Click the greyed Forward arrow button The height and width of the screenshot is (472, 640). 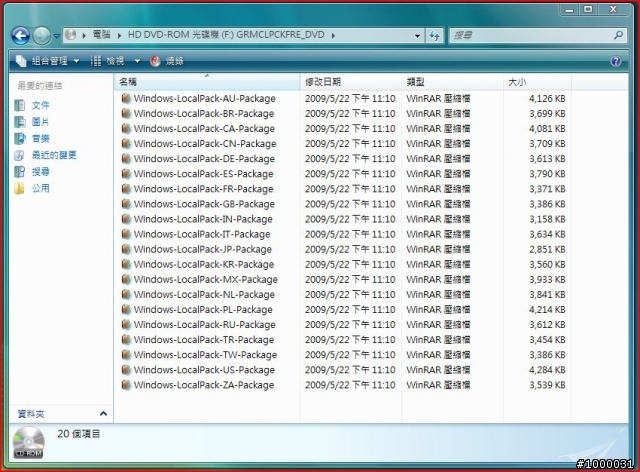pos(41,36)
